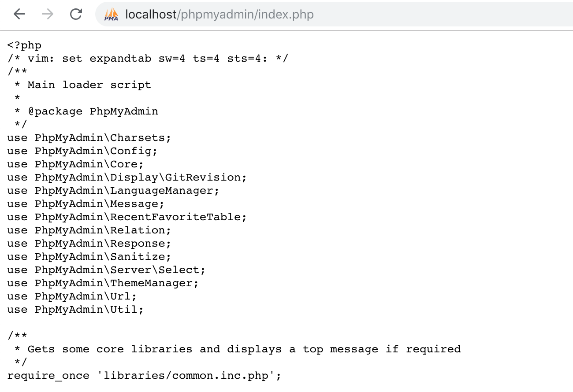
Task: Click 'use PhpMyAdmin\RecentFavoriteTable;' line
Action: (127, 217)
